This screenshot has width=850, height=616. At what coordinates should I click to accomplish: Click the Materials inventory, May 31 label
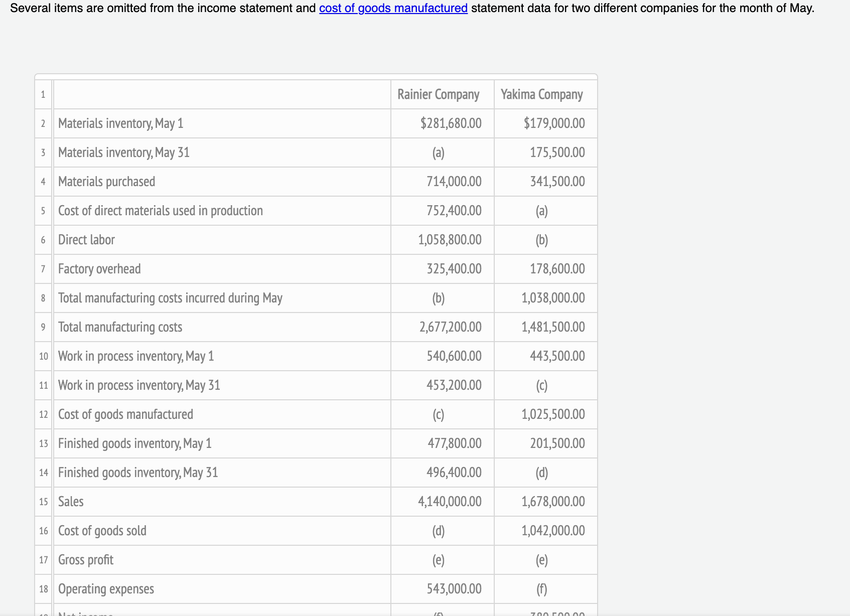124,152
